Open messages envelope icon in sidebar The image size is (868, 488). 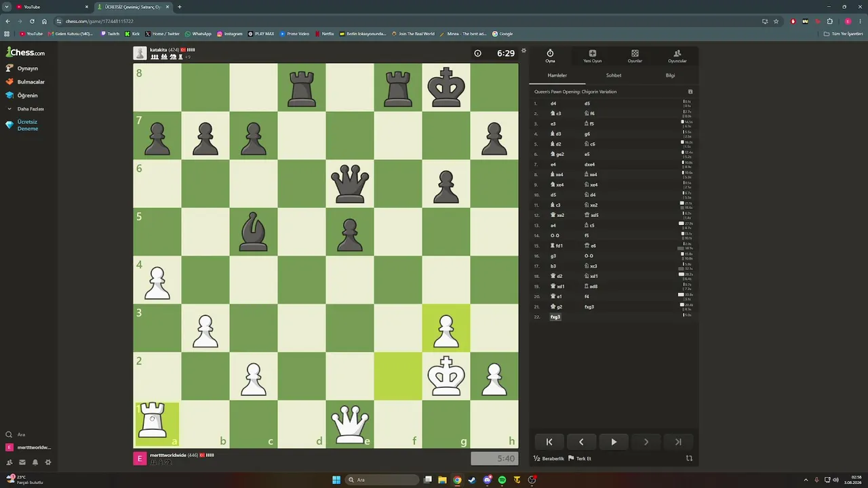point(22,462)
